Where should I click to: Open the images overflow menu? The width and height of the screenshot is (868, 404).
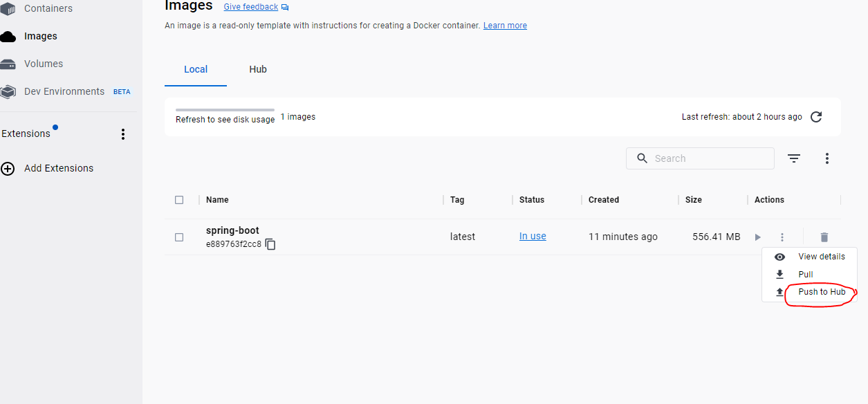pos(827,158)
